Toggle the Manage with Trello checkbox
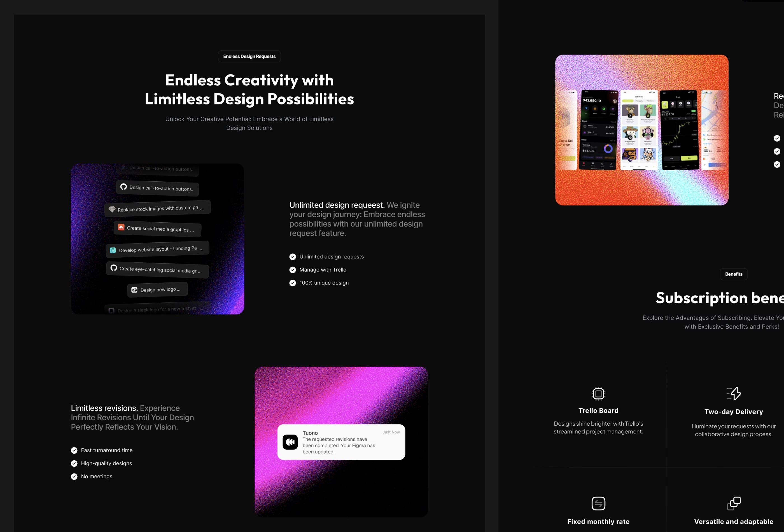 (293, 270)
